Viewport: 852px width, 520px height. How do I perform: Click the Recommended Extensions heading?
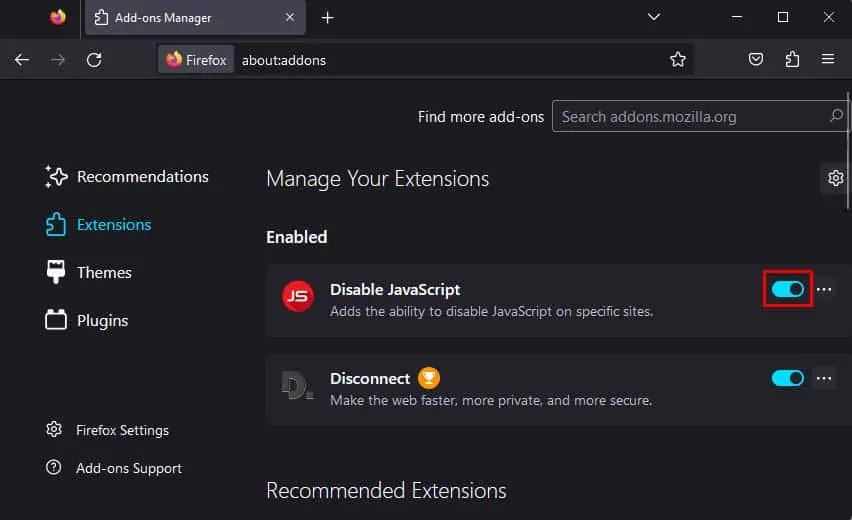click(386, 491)
